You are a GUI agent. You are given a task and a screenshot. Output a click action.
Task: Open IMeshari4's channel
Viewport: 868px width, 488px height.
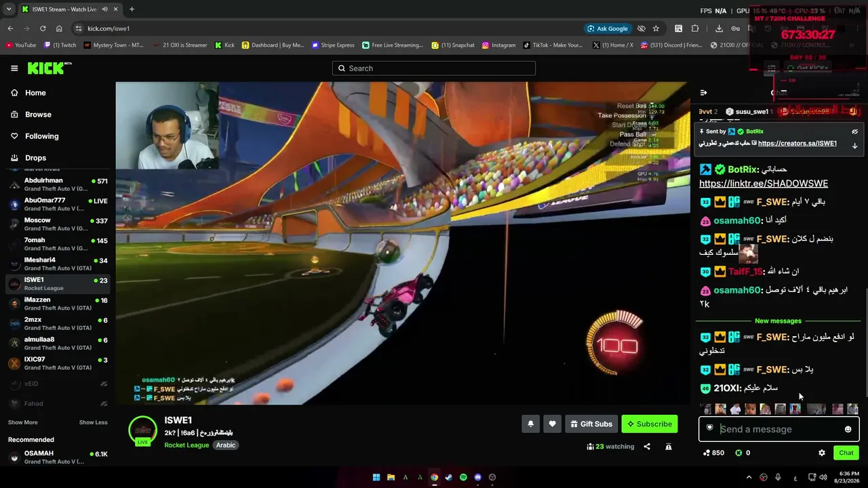click(x=58, y=264)
